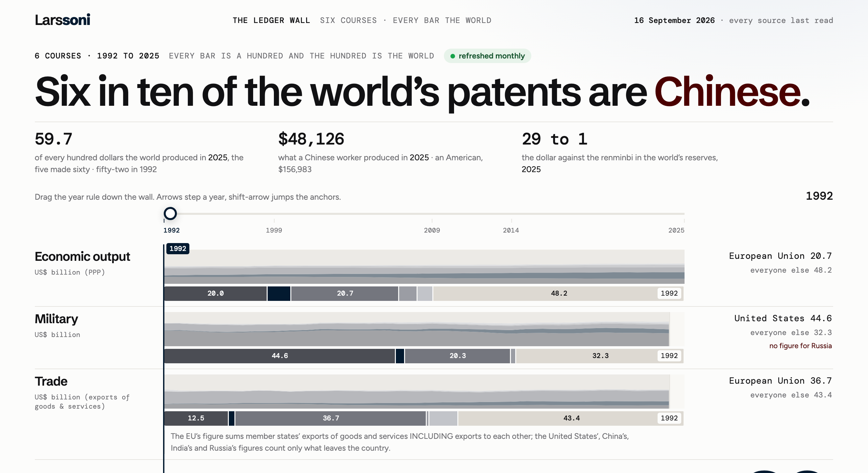This screenshot has width=868, height=473.
Task: Click the $48,126 headline statistic
Action: coord(311,139)
